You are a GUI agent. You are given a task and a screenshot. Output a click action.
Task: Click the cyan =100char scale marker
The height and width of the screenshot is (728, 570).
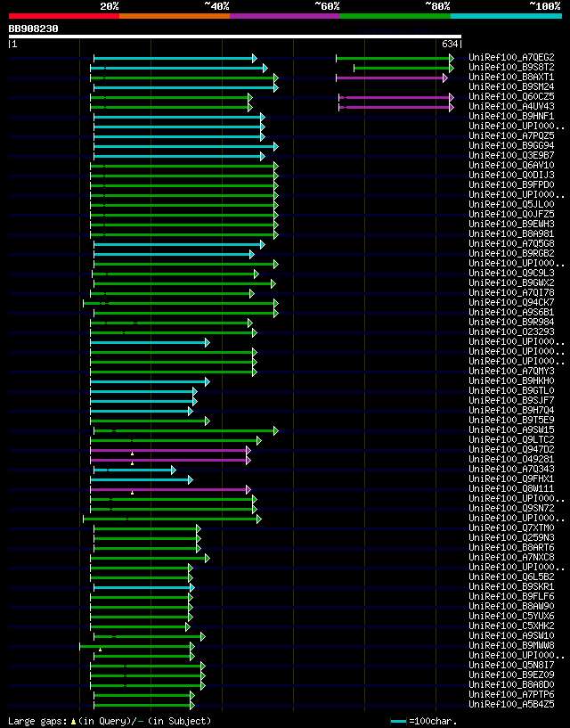coord(398,722)
